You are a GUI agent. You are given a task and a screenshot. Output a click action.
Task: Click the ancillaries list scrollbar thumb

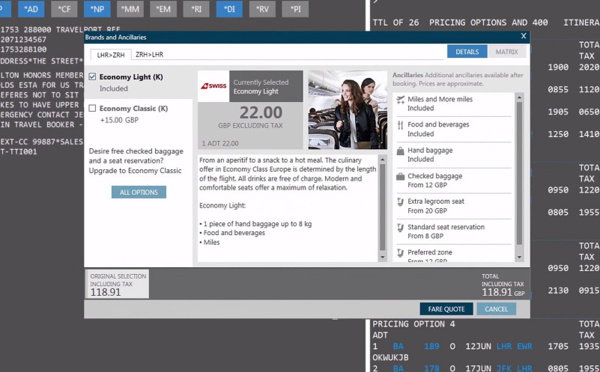(x=519, y=173)
